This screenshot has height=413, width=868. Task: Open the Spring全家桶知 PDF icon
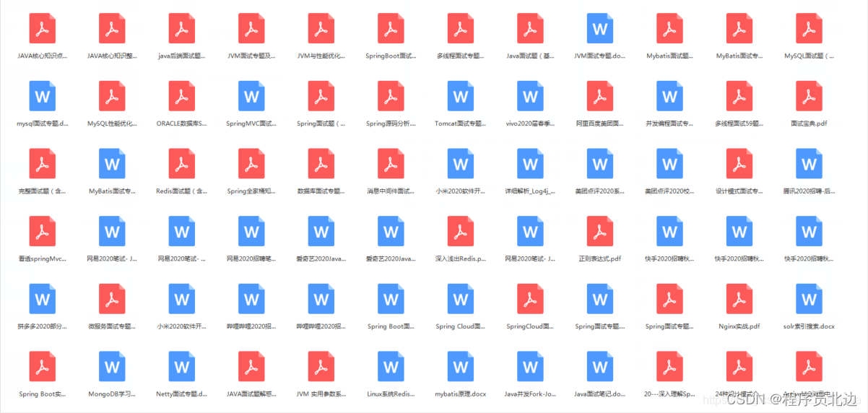pos(251,164)
